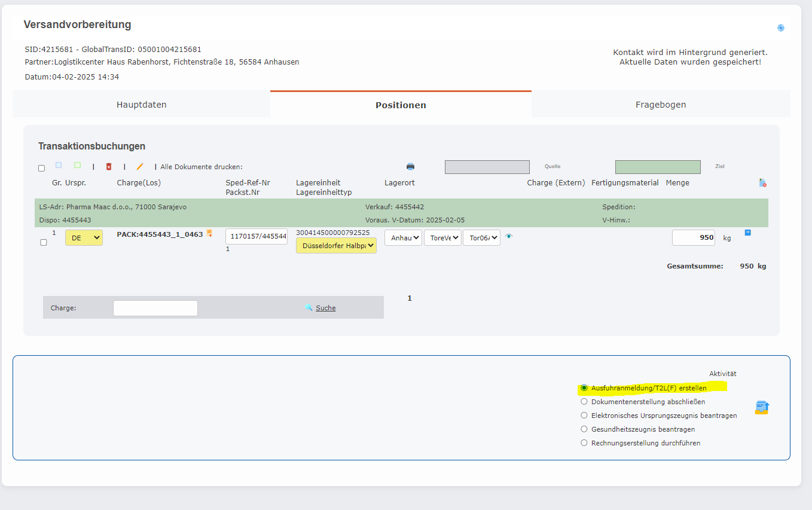The image size is (812, 510).
Task: Open the Tor06 gate dropdown
Action: pos(481,237)
